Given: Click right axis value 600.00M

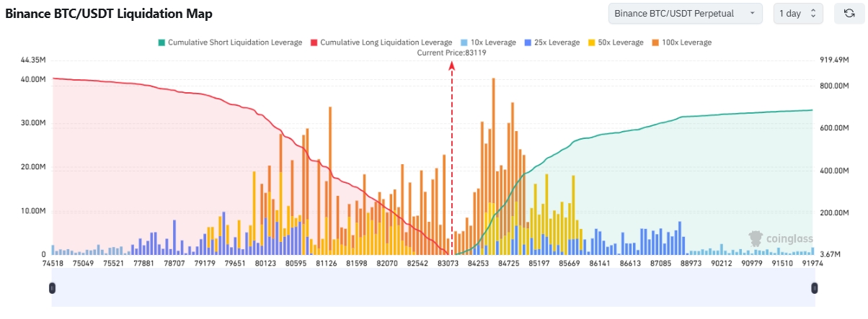Looking at the screenshot, I should point(835,128).
